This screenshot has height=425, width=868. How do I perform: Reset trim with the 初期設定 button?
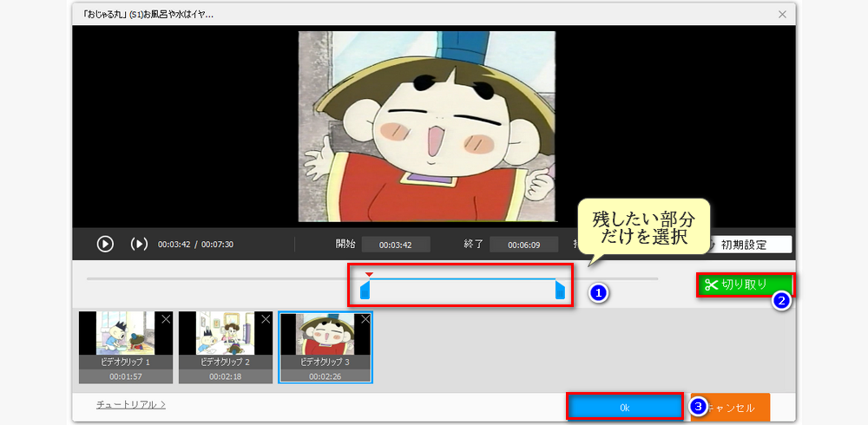(750, 245)
